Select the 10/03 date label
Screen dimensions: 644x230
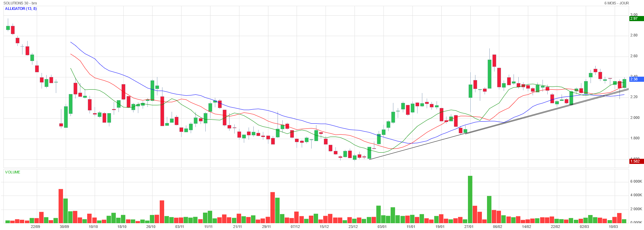point(613,227)
